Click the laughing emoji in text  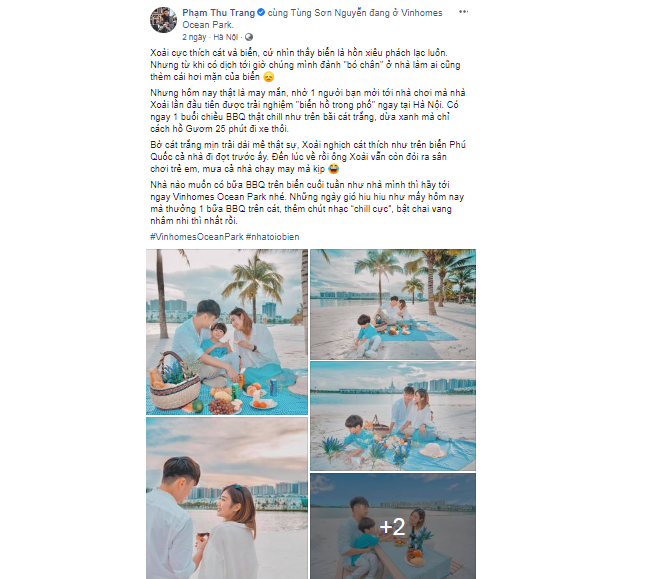tap(334, 169)
